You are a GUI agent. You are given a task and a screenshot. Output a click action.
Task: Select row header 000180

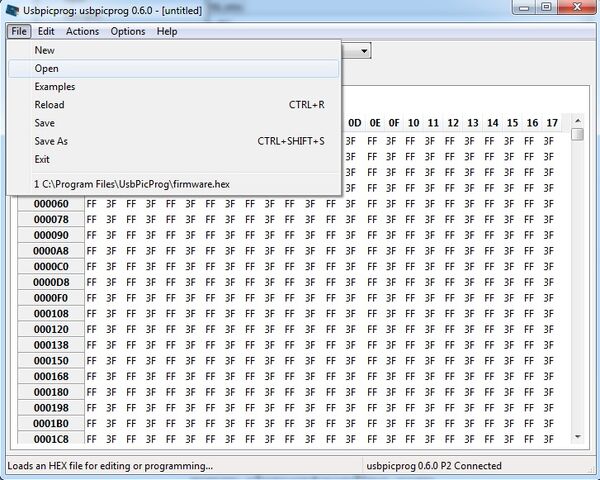point(51,392)
